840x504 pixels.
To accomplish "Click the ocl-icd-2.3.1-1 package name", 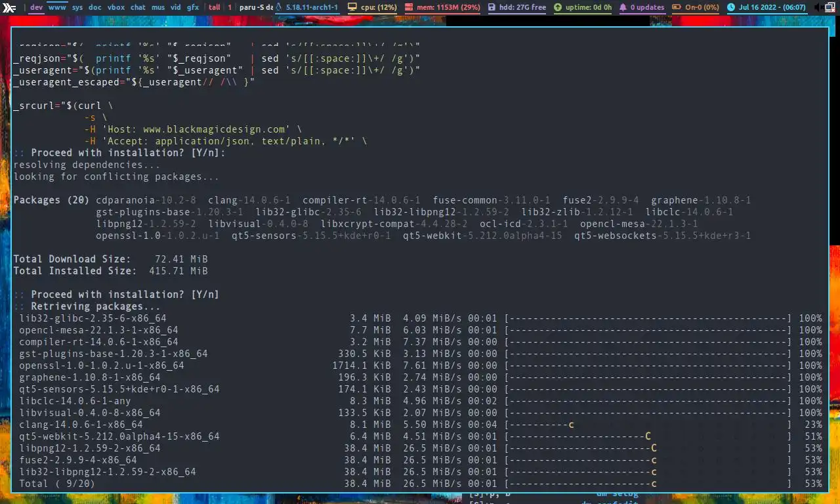I will click(x=524, y=224).
